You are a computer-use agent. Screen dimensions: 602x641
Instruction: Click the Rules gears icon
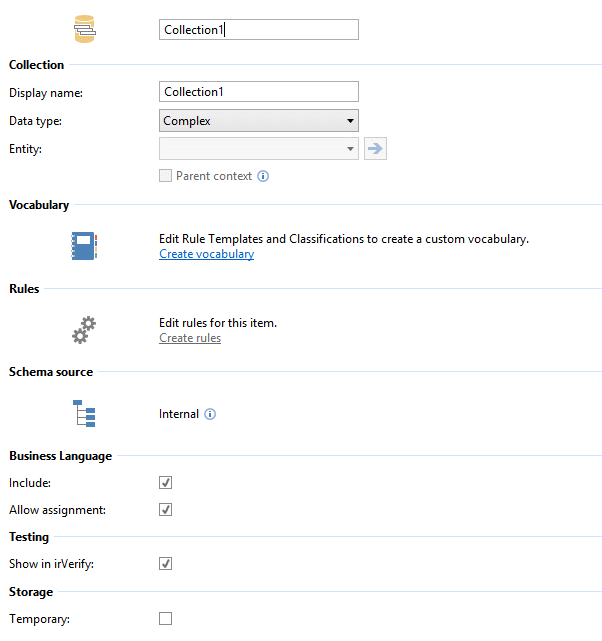pyautogui.click(x=84, y=330)
